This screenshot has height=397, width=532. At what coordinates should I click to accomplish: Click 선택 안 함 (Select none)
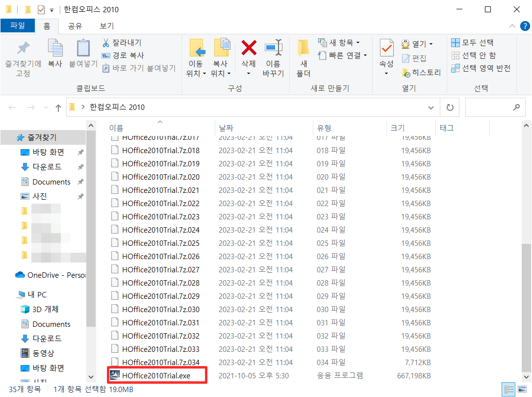pos(474,55)
